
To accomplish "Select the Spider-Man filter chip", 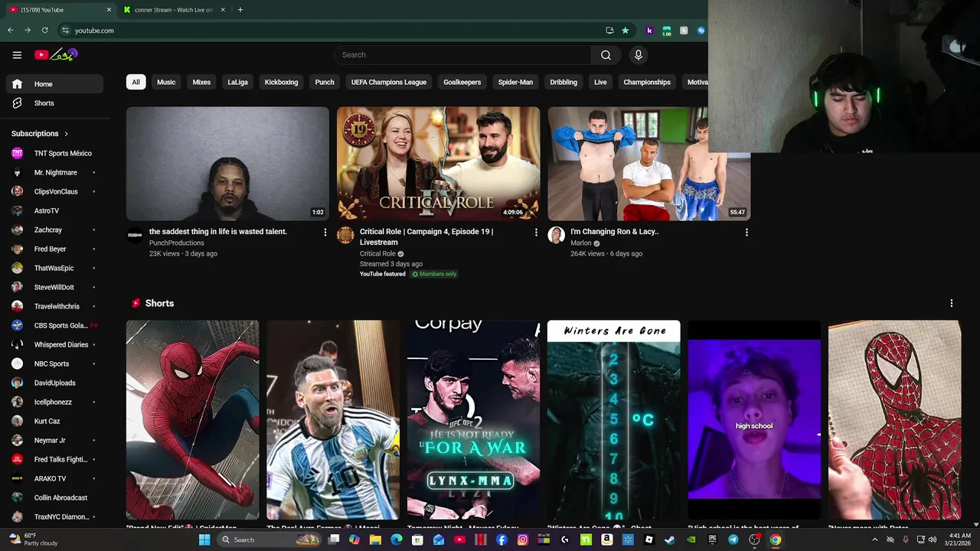I will click(515, 82).
